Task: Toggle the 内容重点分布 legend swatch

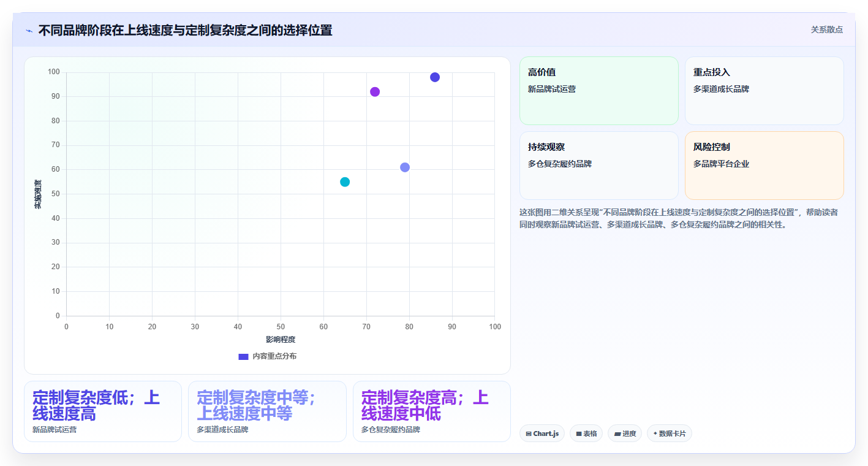Action: click(x=243, y=356)
